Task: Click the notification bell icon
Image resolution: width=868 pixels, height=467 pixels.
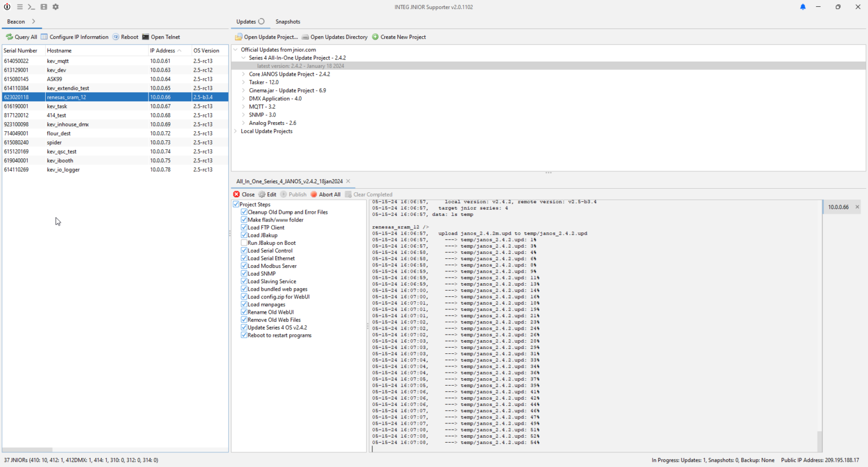Action: point(802,7)
